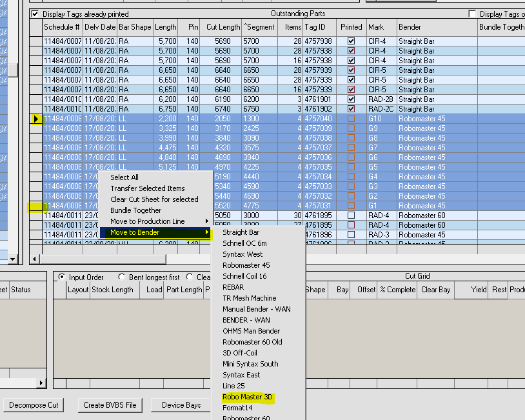Screen dimensions: 525x420
Task: Click the "Create BVBS File" button
Action: click(x=111, y=405)
